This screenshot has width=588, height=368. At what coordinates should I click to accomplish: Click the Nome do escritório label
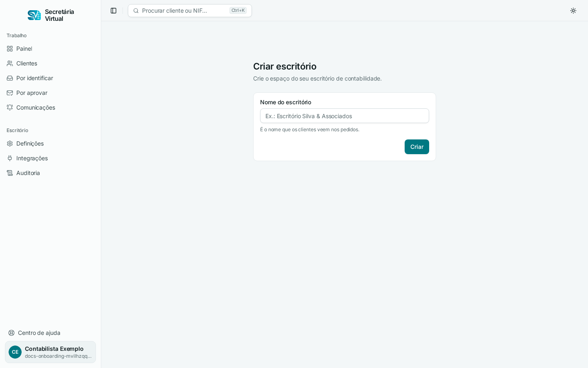(286, 102)
